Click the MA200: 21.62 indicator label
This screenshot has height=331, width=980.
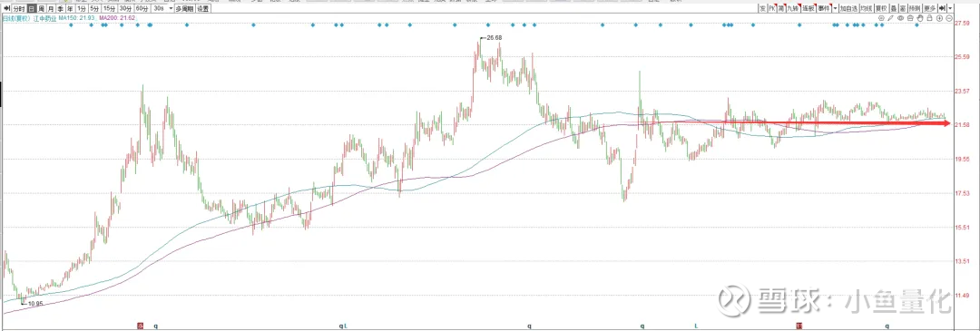click(x=117, y=18)
